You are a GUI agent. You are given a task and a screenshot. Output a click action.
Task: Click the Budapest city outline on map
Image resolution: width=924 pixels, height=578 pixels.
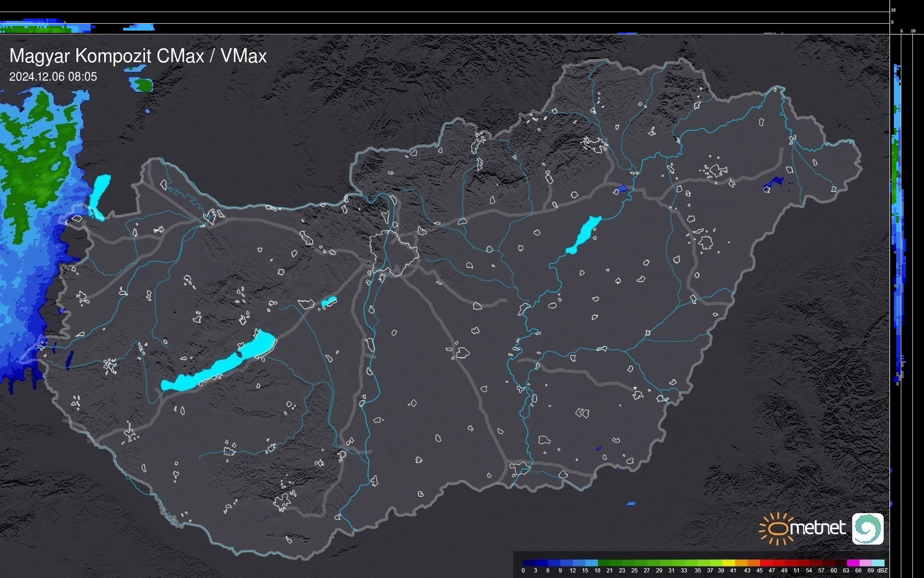pyautogui.click(x=394, y=253)
